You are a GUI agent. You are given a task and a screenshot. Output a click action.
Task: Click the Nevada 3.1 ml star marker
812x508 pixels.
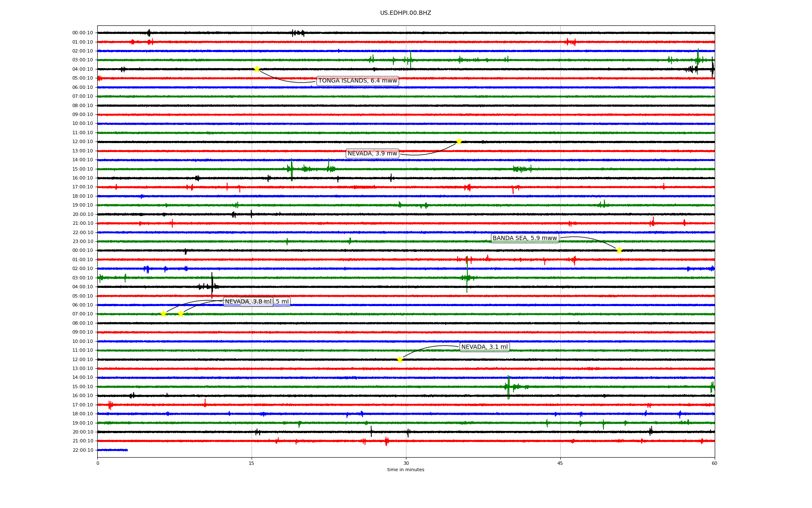tap(400, 359)
